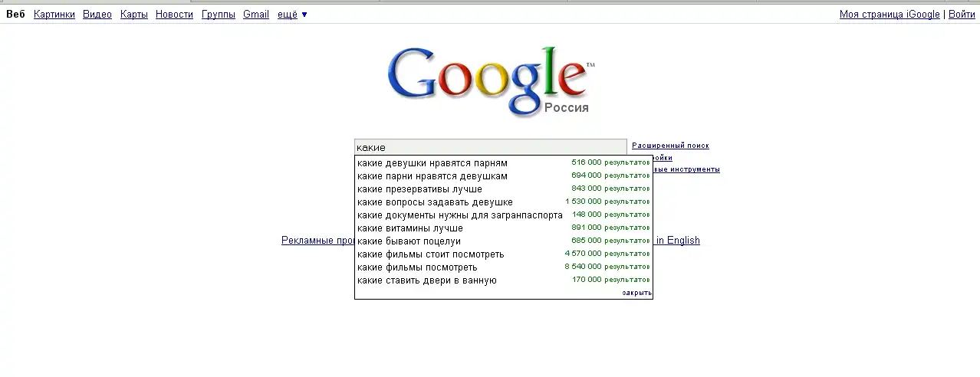Go to Карты link

click(x=134, y=15)
